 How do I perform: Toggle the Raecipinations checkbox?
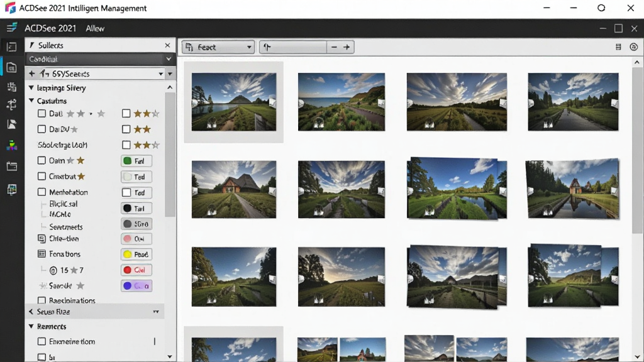42,300
